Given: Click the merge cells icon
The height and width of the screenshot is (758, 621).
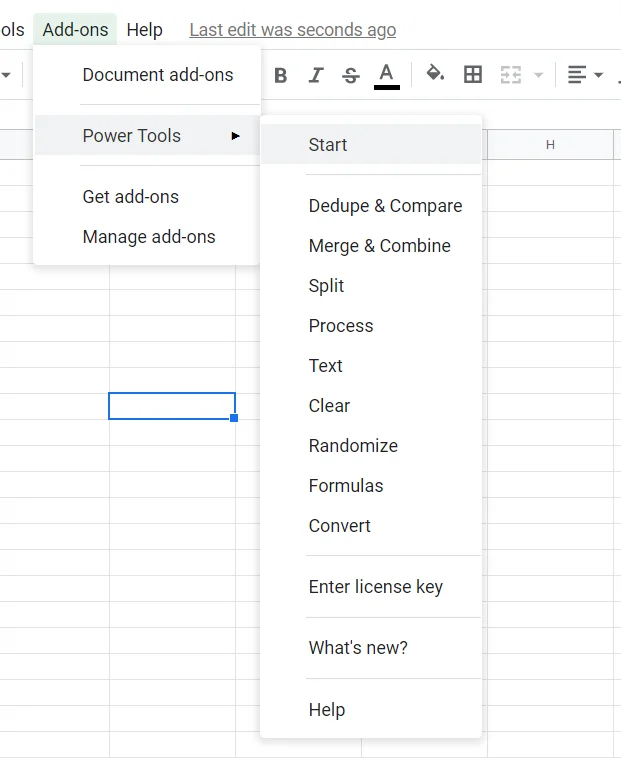Looking at the screenshot, I should tap(511, 75).
